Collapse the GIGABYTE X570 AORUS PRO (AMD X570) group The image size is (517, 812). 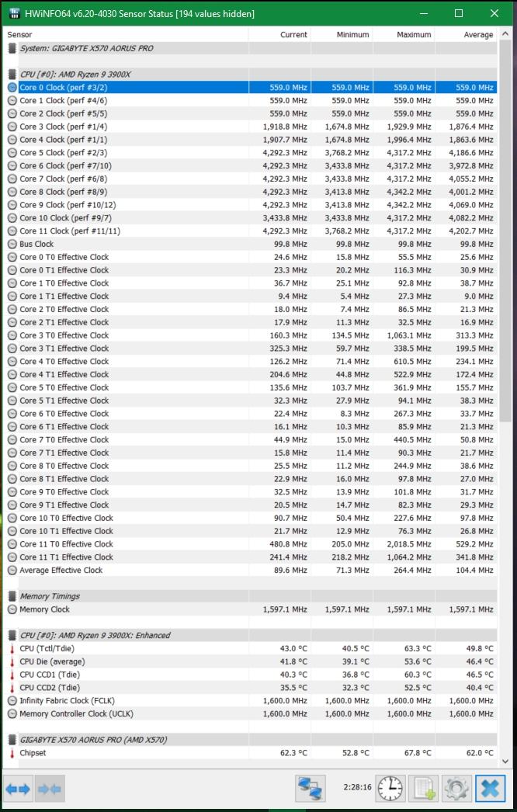[x=12, y=740]
